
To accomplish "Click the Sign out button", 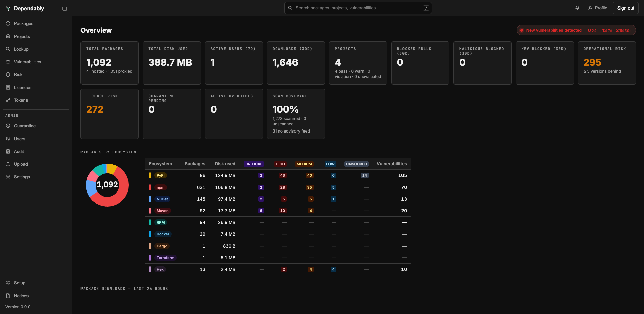I will [626, 8].
